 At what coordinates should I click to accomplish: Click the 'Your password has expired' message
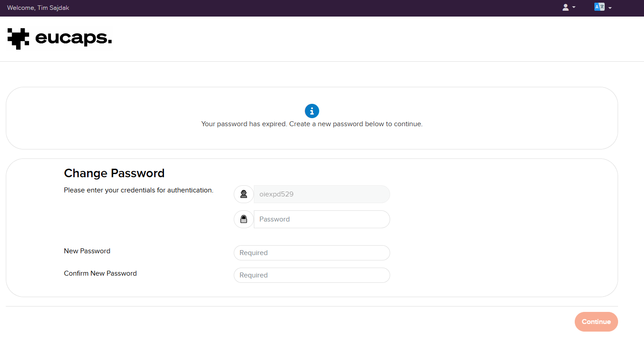[312, 124]
